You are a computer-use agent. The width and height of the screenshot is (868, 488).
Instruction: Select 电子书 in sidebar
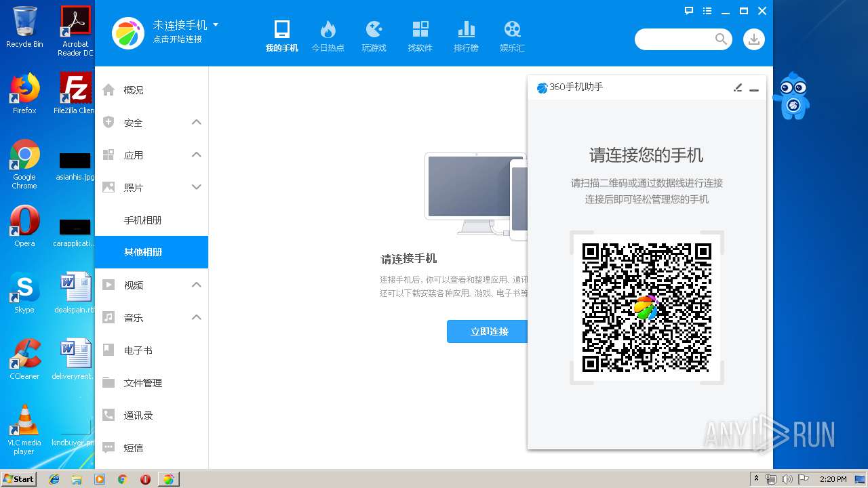tap(151, 350)
